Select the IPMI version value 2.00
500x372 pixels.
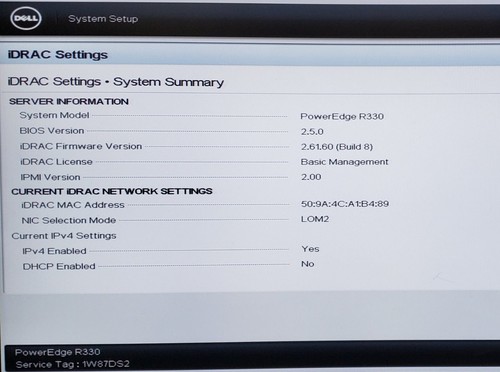(x=311, y=177)
